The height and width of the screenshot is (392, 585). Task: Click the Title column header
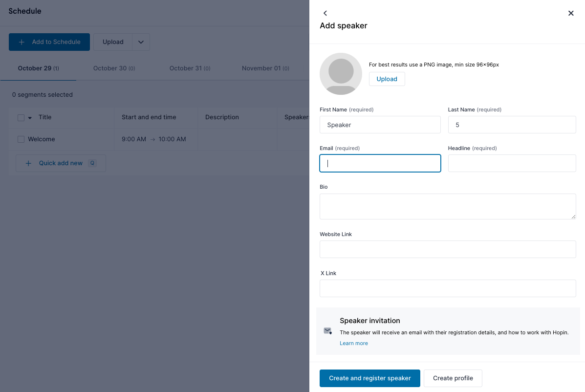click(x=45, y=117)
